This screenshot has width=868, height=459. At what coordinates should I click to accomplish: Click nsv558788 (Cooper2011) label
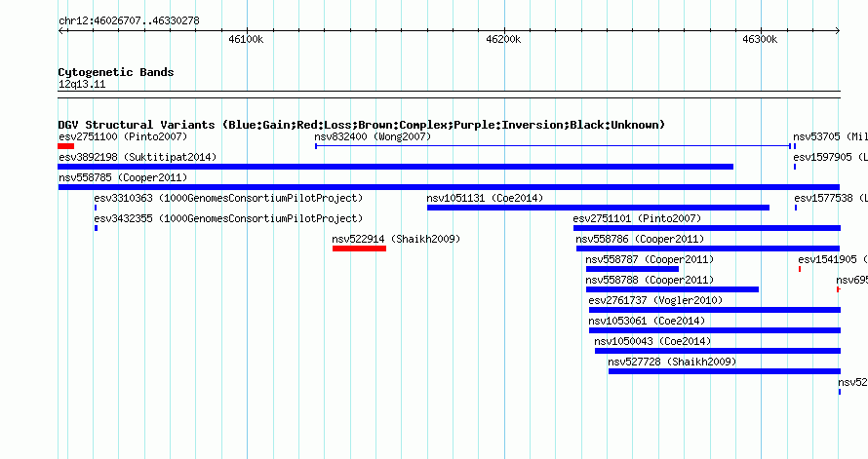650,280
